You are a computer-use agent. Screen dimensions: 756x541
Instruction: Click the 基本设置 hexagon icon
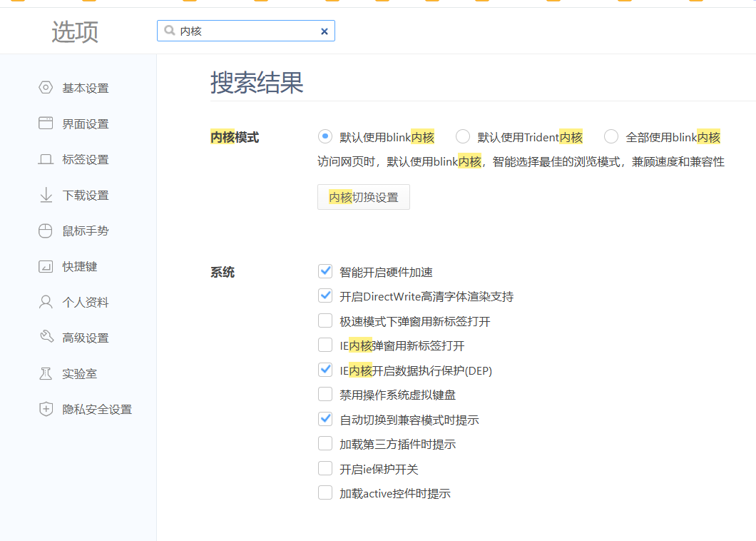pyautogui.click(x=46, y=88)
